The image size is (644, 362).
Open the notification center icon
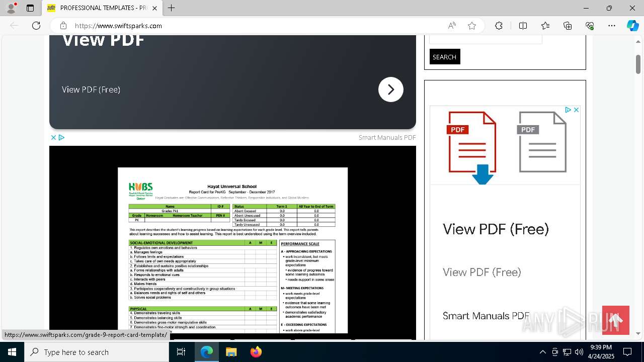tap(627, 352)
